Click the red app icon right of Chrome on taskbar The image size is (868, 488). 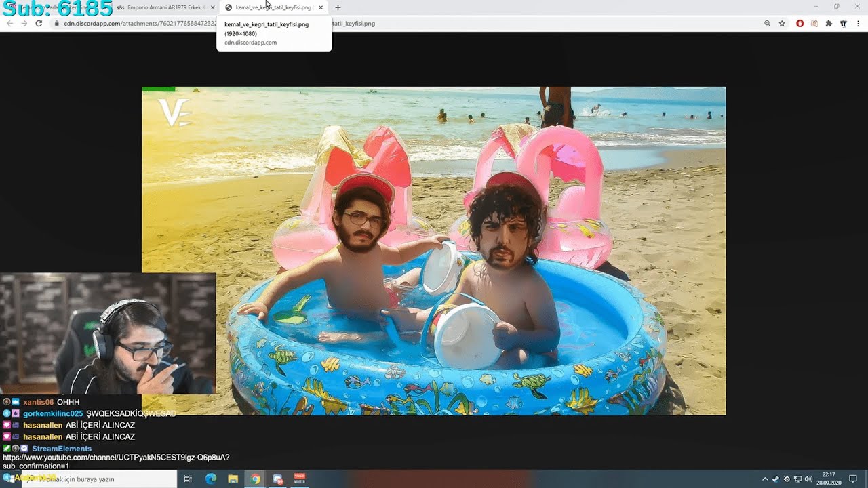coord(277,479)
